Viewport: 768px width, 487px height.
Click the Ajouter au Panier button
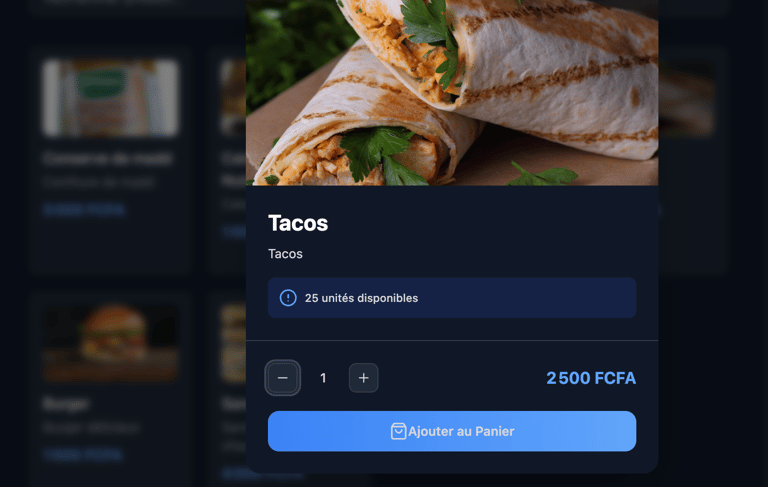coord(452,431)
